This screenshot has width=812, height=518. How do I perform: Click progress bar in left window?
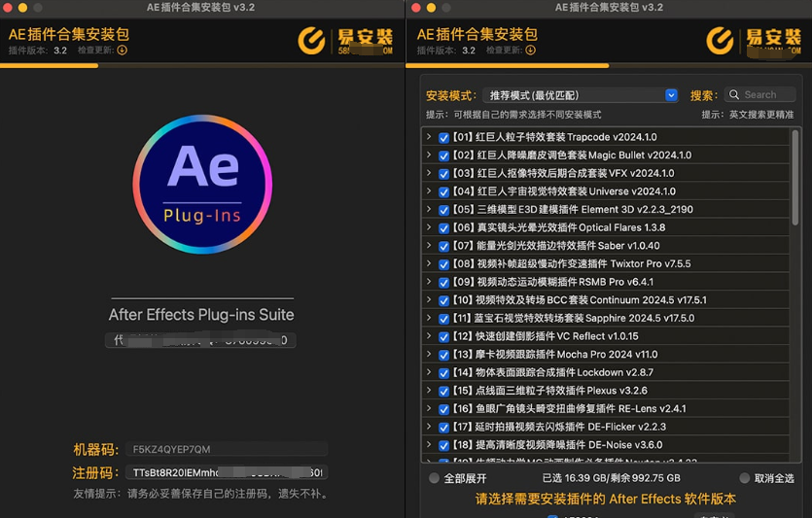pos(202,66)
